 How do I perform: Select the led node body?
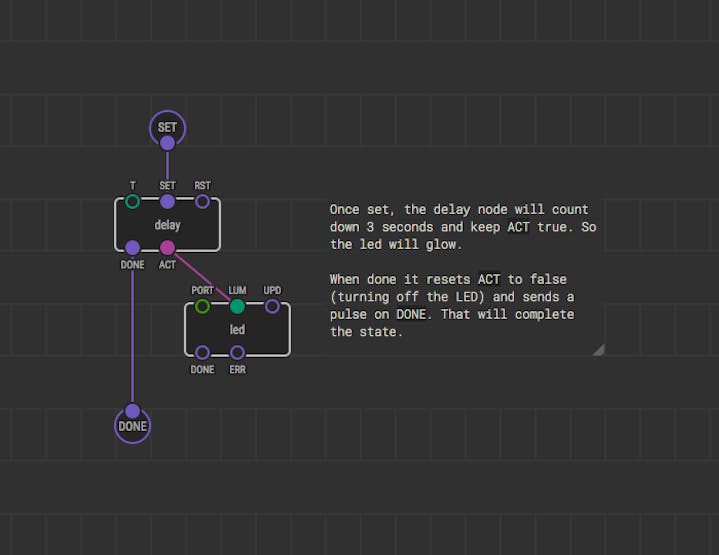237,329
